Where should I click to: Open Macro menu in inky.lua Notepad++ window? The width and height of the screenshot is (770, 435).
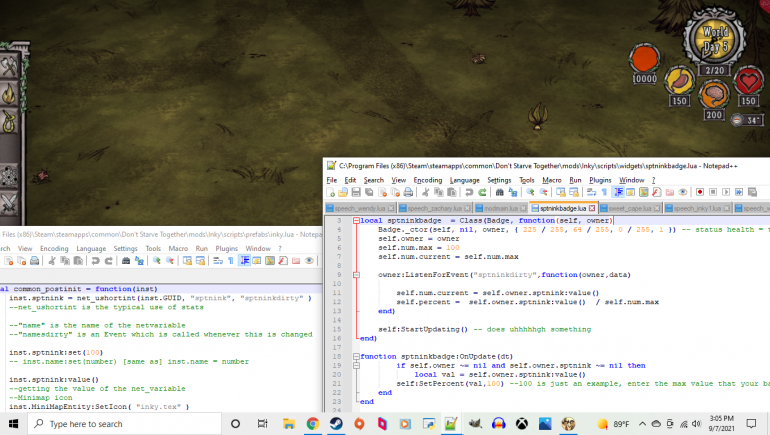point(178,248)
